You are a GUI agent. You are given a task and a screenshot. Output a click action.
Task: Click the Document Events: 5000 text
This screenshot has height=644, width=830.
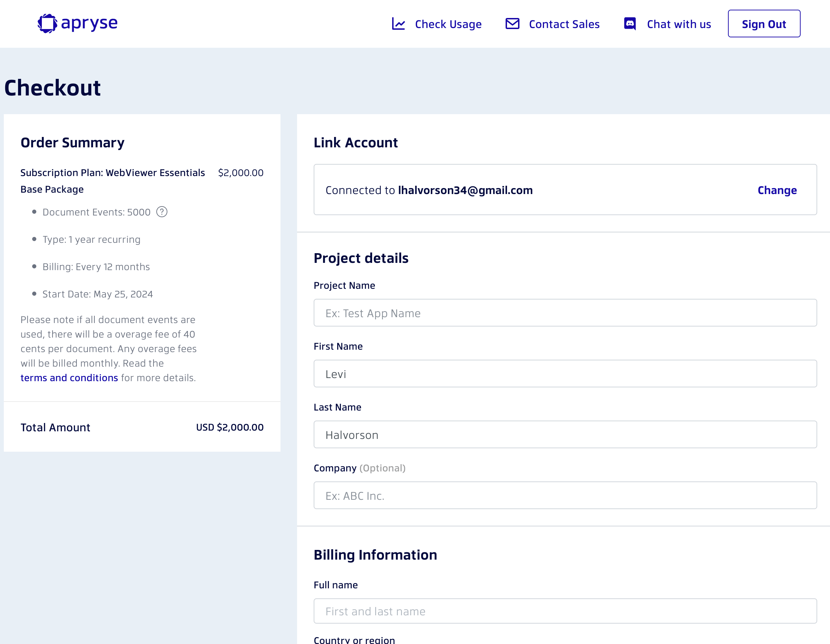pyautogui.click(x=96, y=212)
